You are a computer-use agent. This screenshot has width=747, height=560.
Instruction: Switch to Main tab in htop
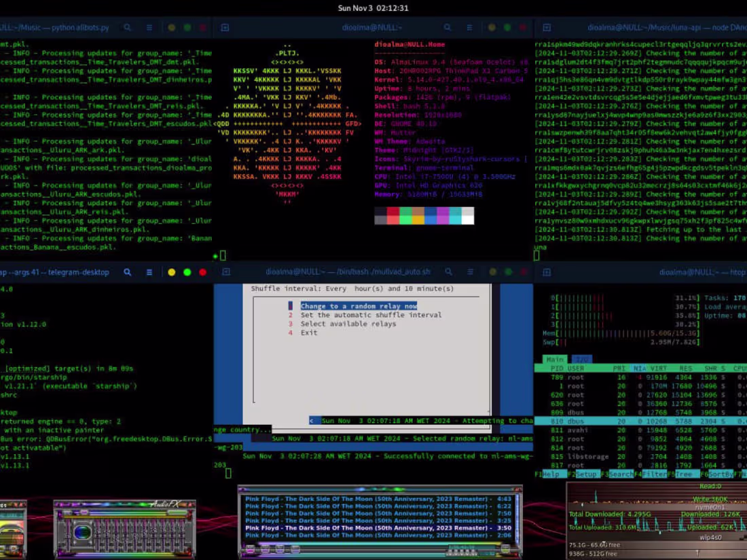pos(555,359)
